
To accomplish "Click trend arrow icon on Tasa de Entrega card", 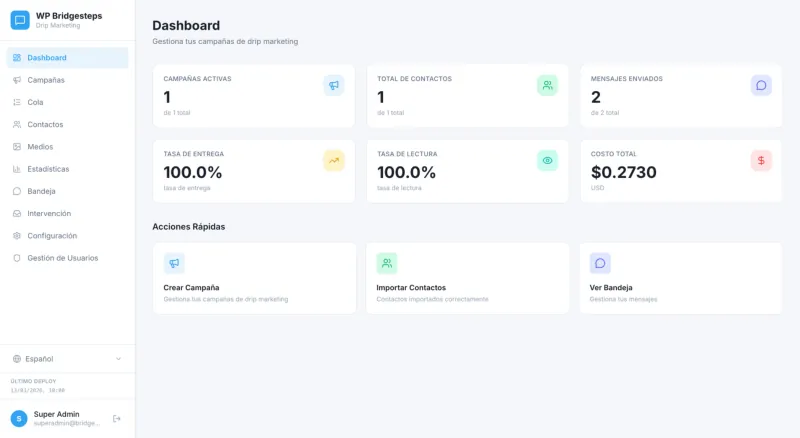I will pyautogui.click(x=334, y=160).
